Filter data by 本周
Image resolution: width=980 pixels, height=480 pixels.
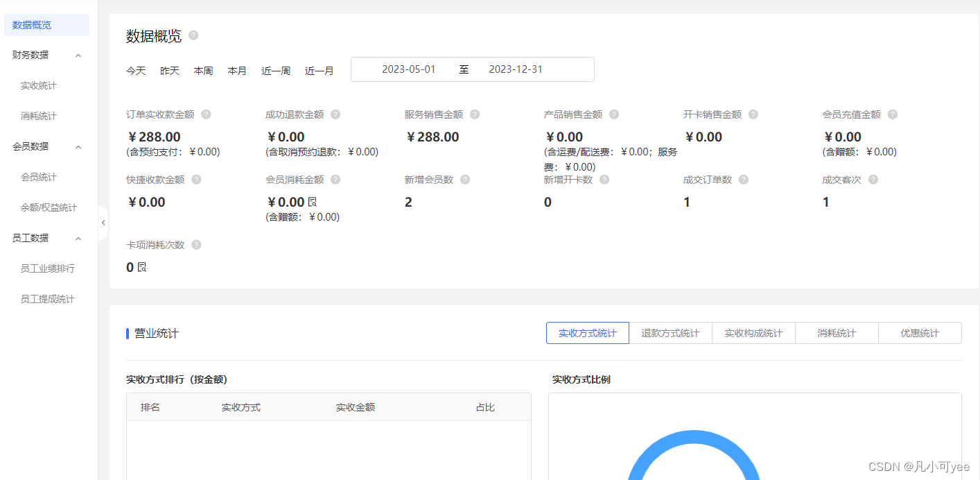tap(204, 71)
